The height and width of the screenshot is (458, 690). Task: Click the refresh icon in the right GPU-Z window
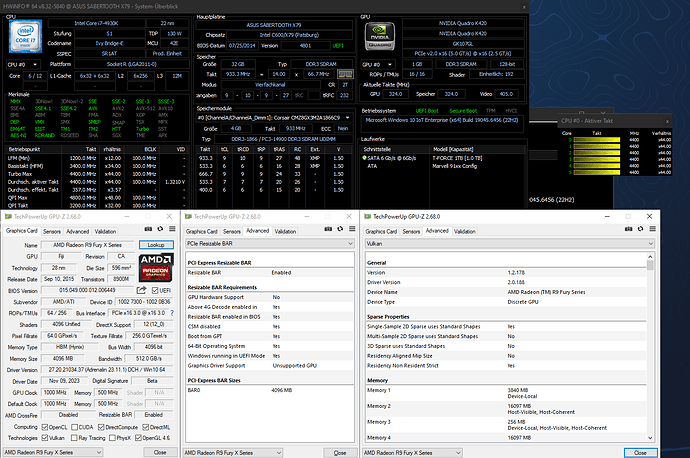coord(640,229)
